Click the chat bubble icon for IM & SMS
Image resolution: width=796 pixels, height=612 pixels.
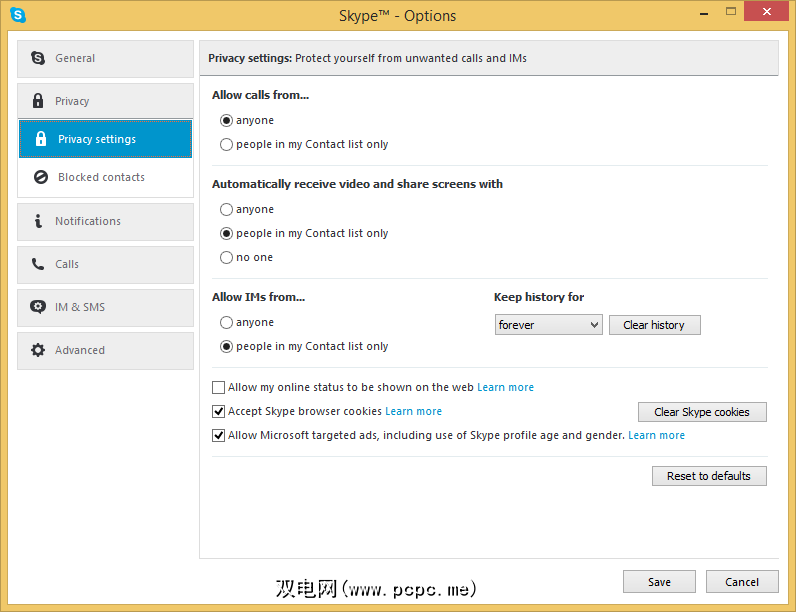click(x=38, y=307)
